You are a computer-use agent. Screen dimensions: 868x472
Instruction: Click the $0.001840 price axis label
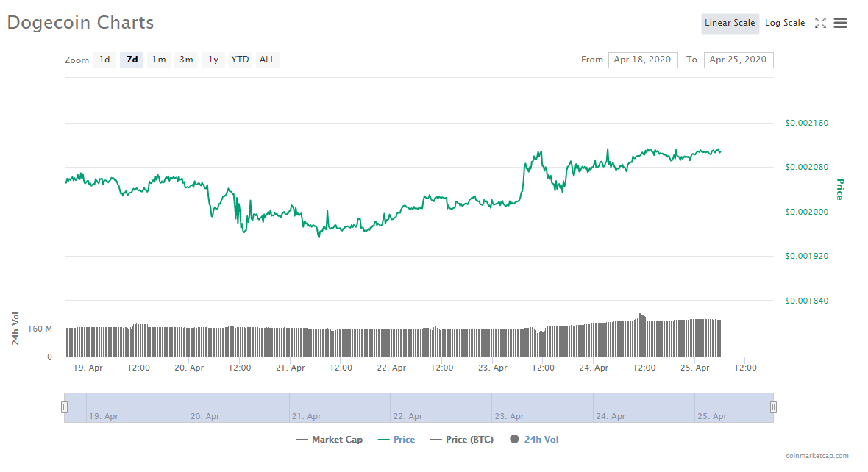[806, 301]
